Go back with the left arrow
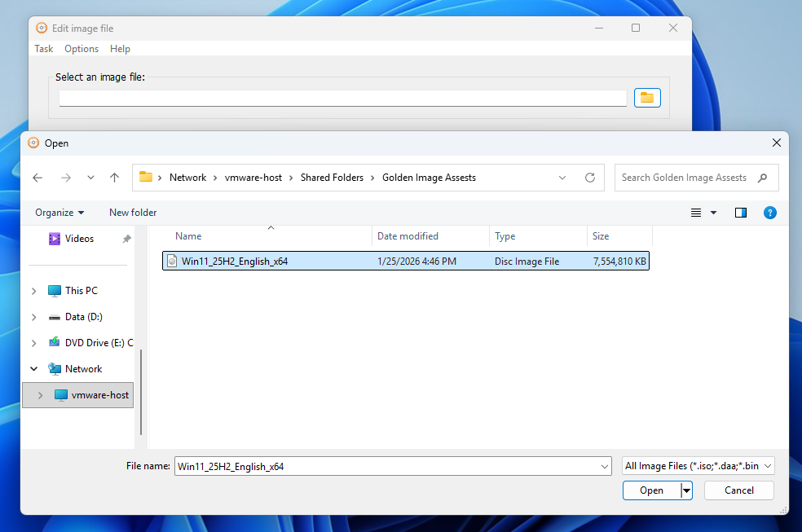802x532 pixels. 37,178
